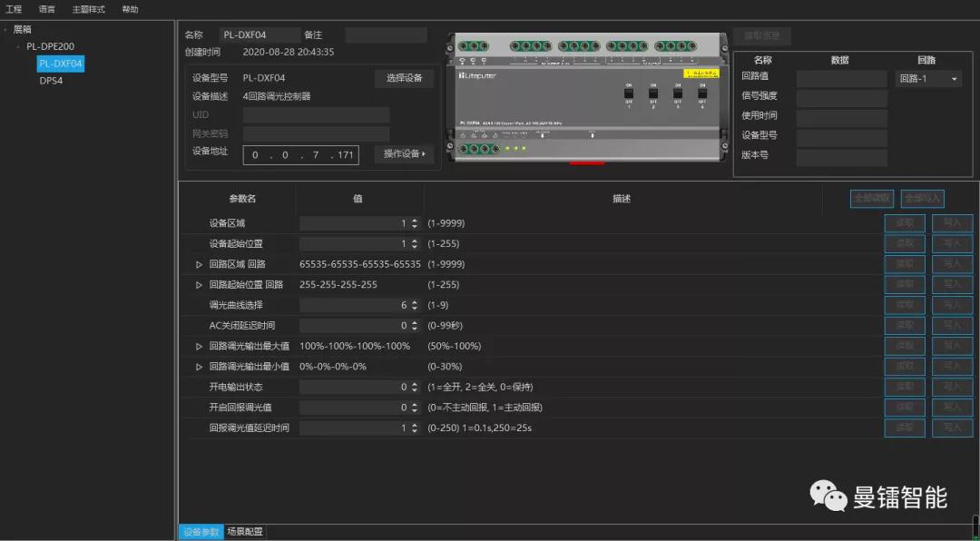Viewport: 980px width, 541px height.
Task: Click the red indicator bar below the device
Action: (587, 163)
